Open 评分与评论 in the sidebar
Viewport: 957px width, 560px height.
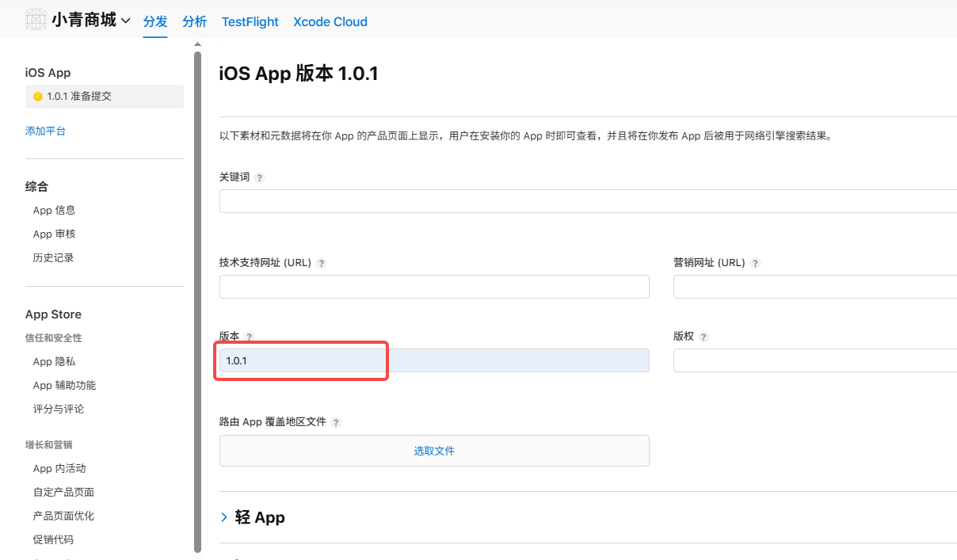pyautogui.click(x=59, y=409)
